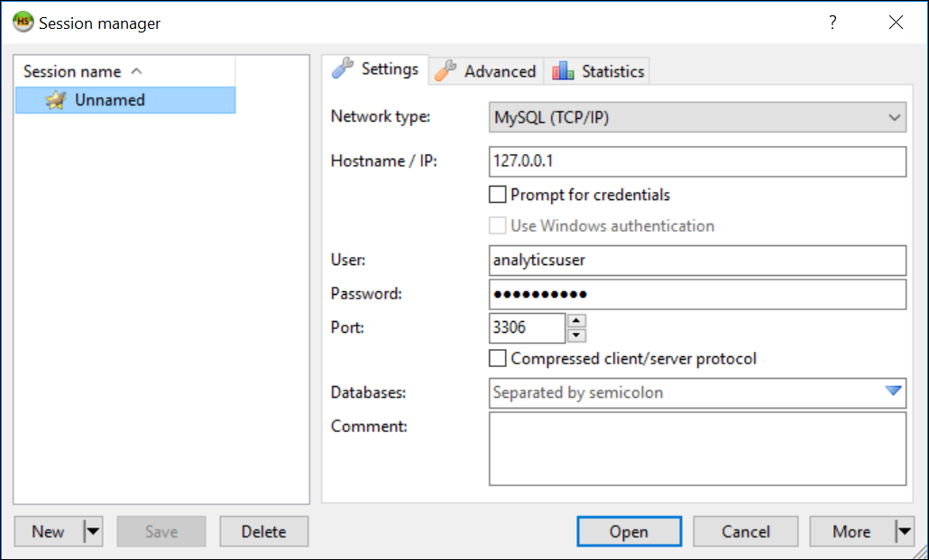Check Use Windows authentication
Screen dimensions: 929x560
coord(496,225)
